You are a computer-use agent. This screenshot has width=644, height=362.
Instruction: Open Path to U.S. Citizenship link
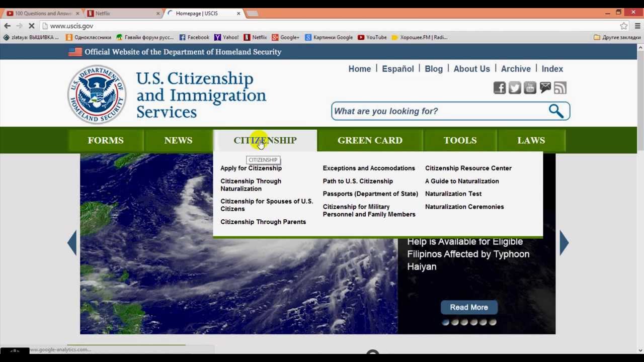(358, 181)
